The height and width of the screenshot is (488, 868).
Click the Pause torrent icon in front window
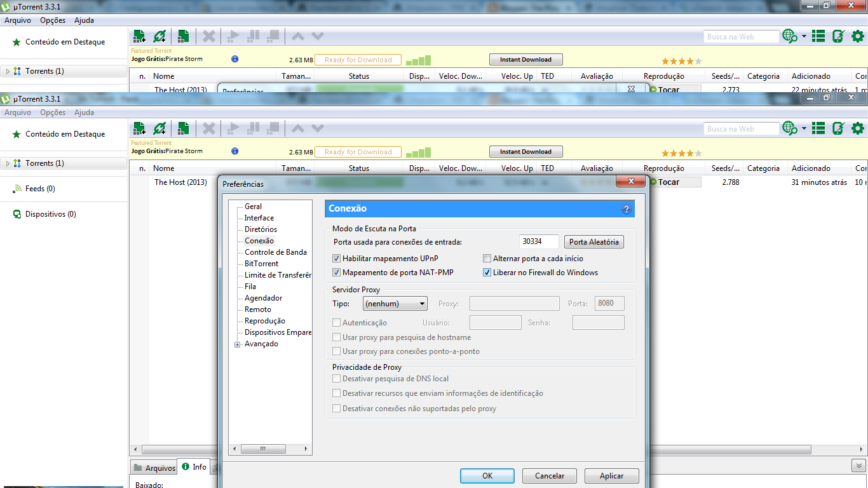(253, 128)
